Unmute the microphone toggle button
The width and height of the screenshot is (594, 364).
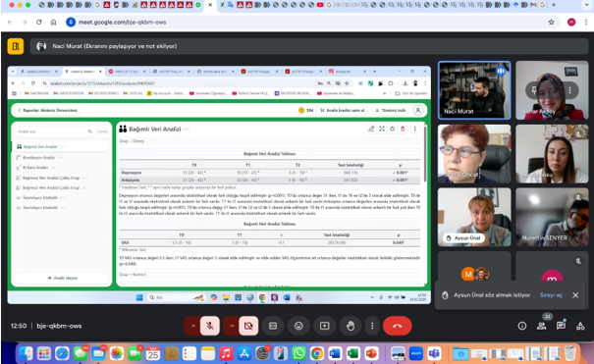[x=210, y=326]
